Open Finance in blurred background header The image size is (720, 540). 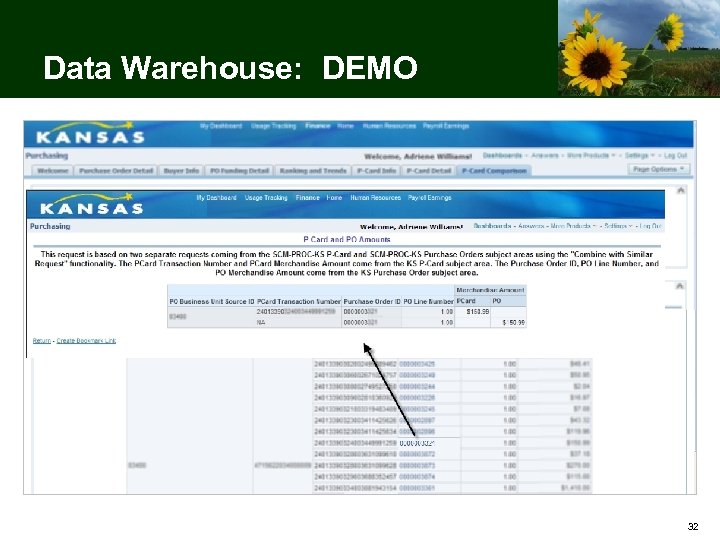click(318, 126)
